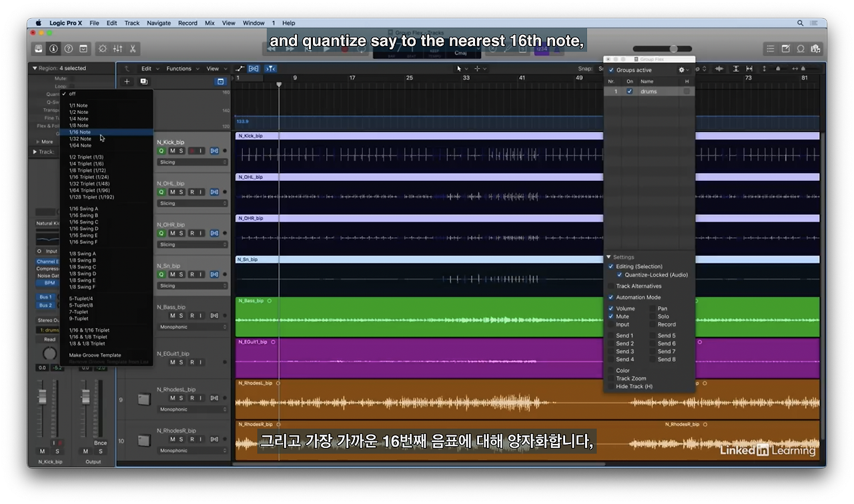Enable Track Alternatives checkbox
This screenshot has height=504, width=854.
(x=610, y=286)
